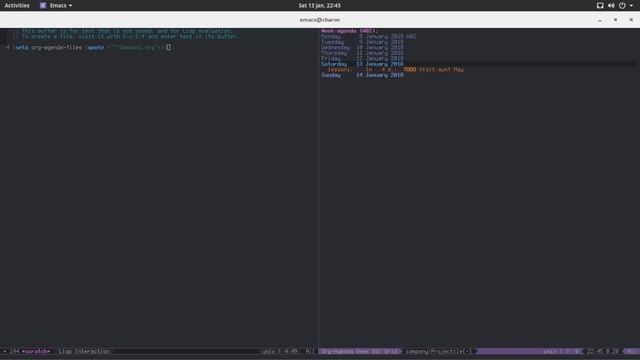Viewport: 640px width, 360px height.
Task: Click the power icon in the top bar
Action: point(622,5)
